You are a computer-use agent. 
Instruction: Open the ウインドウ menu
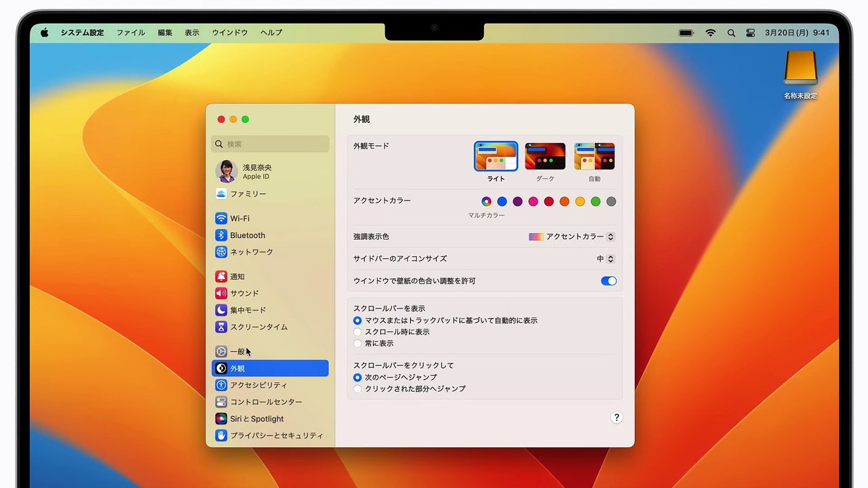[230, 33]
